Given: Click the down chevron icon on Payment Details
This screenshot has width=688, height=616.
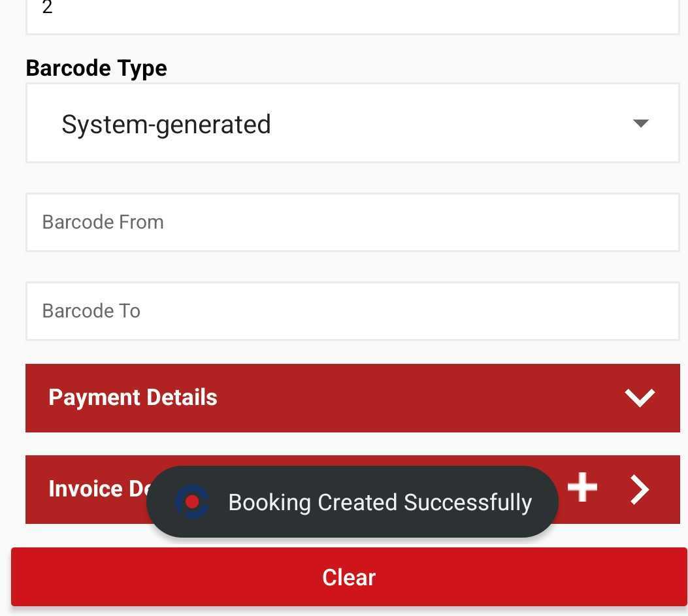Looking at the screenshot, I should 639,397.
